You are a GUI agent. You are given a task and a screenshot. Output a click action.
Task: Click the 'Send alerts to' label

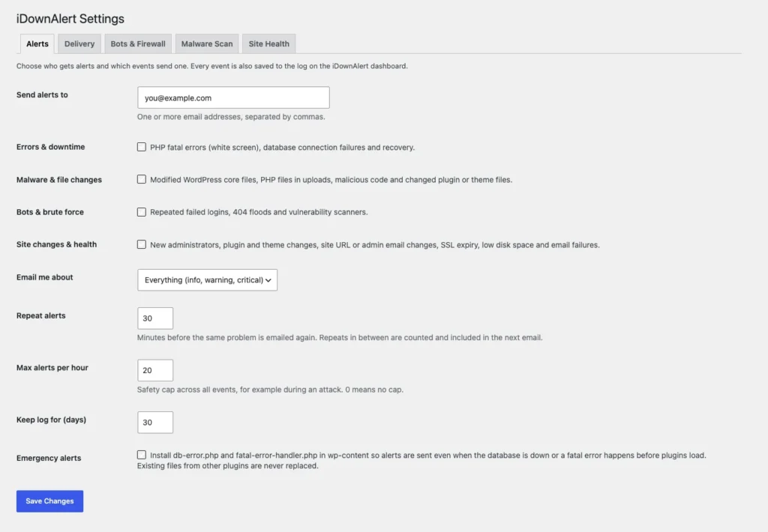pyautogui.click(x=42, y=95)
